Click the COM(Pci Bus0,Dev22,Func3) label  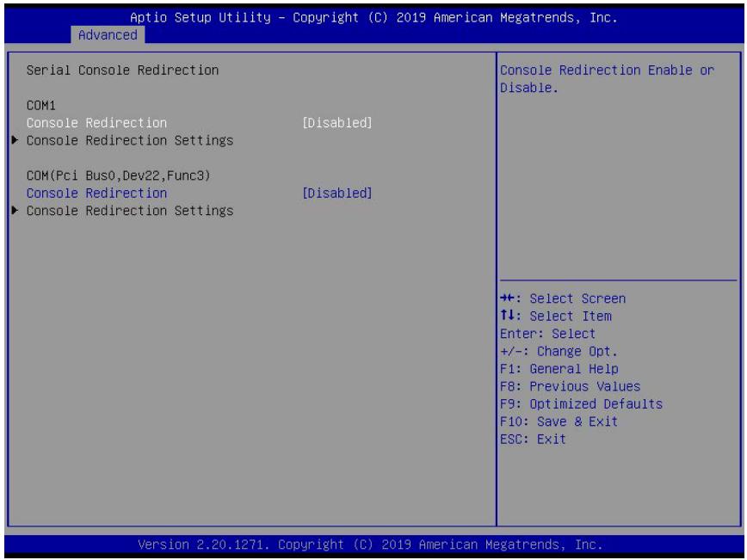[118, 175]
